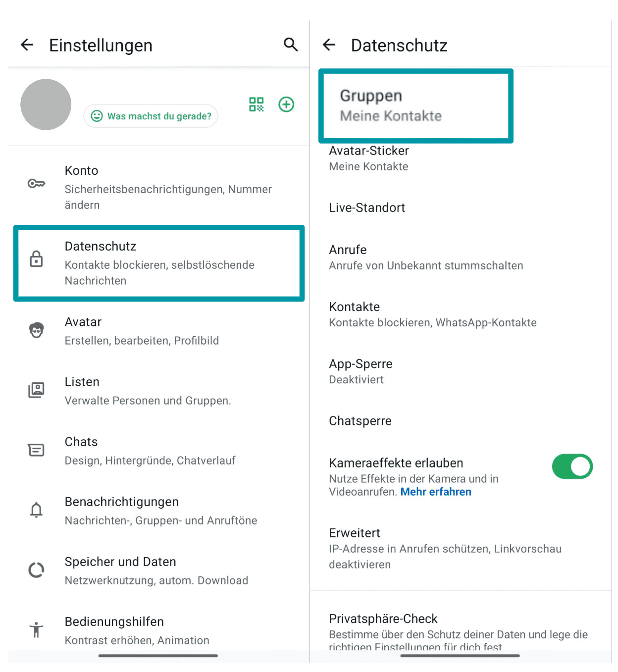Open search in Einstellungen
This screenshot has height=672, width=618.
pos(291,45)
